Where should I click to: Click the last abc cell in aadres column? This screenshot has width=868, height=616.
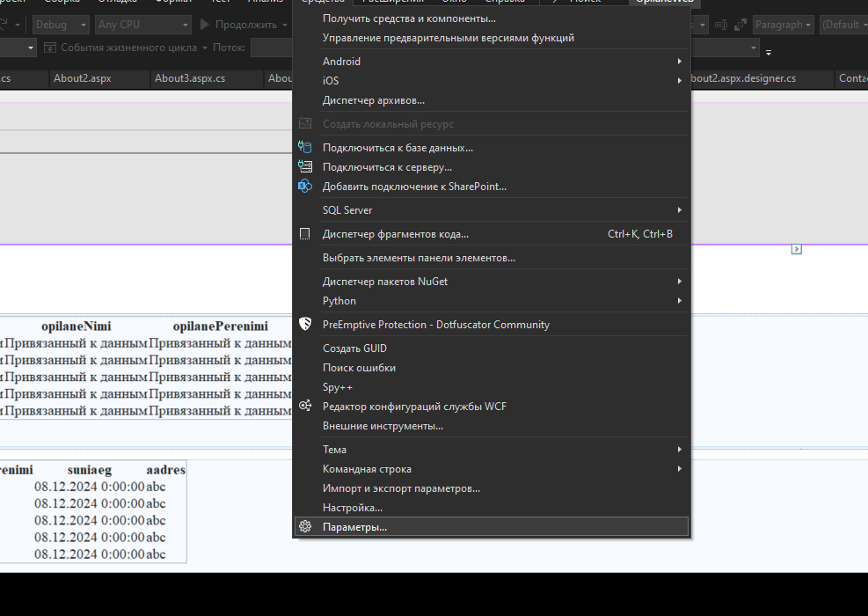[x=157, y=554]
